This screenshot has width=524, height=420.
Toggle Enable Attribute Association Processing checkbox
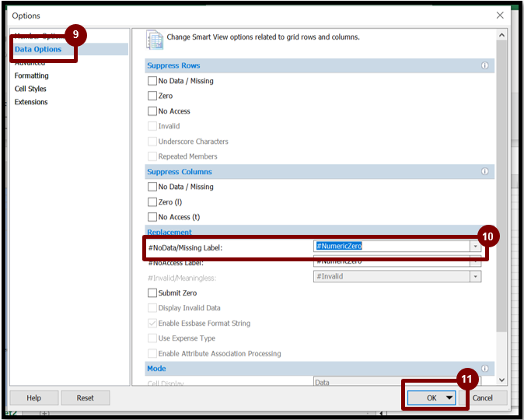click(x=152, y=353)
